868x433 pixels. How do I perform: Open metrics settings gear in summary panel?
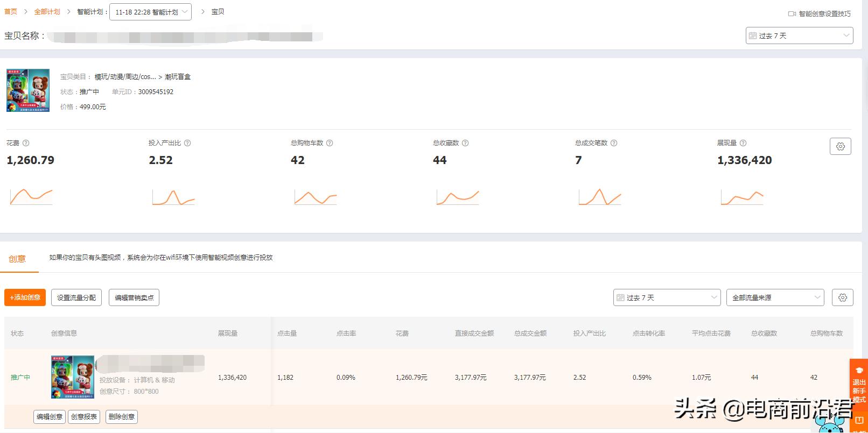[x=841, y=146]
